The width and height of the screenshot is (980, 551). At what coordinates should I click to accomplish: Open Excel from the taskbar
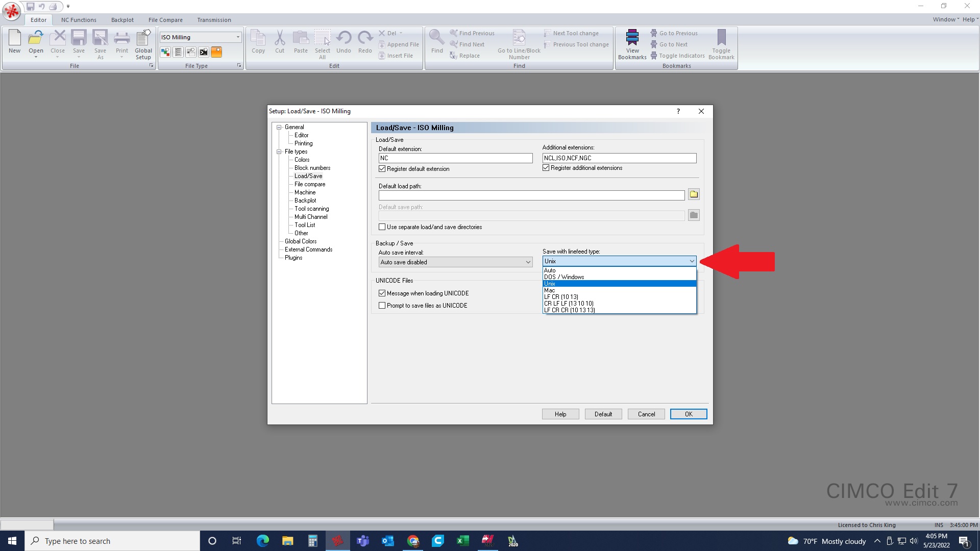(463, 541)
